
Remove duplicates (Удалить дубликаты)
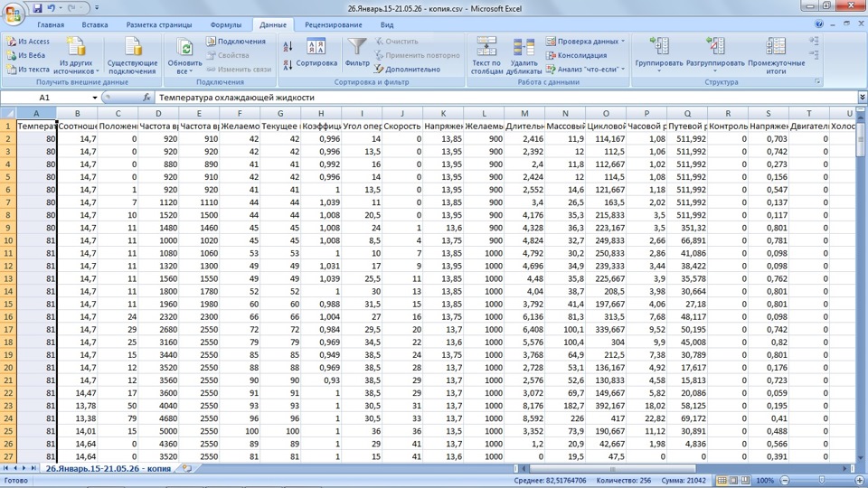[x=524, y=55]
